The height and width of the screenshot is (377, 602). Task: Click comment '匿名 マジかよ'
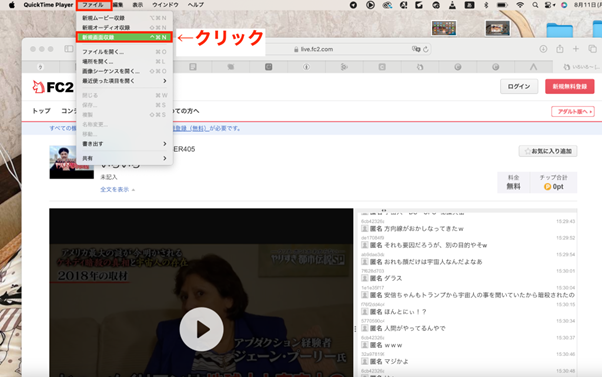tap(385, 361)
